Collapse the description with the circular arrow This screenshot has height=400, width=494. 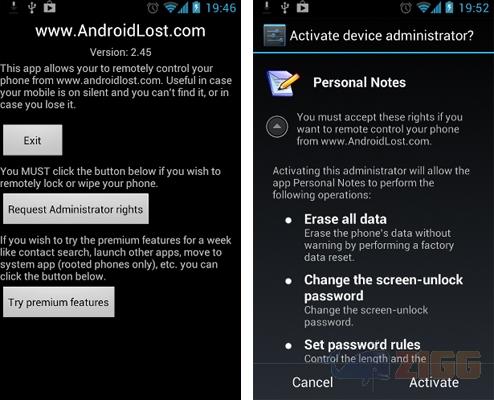(x=277, y=127)
